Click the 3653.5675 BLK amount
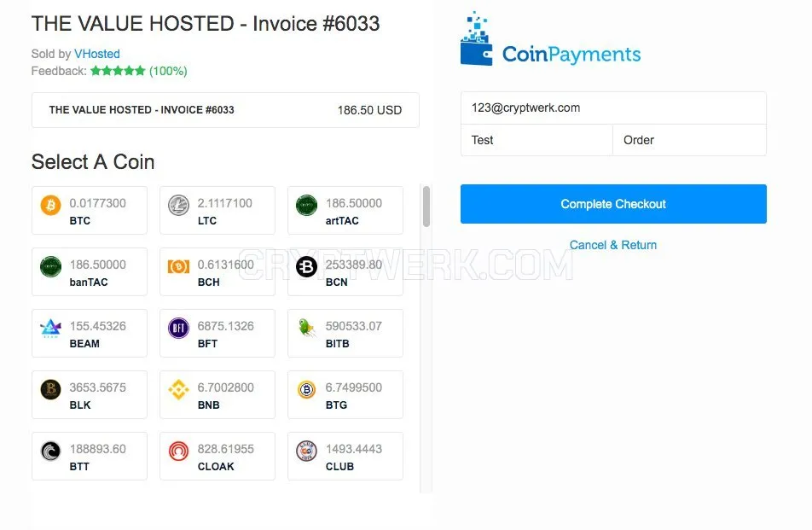812x530 pixels. [98, 387]
